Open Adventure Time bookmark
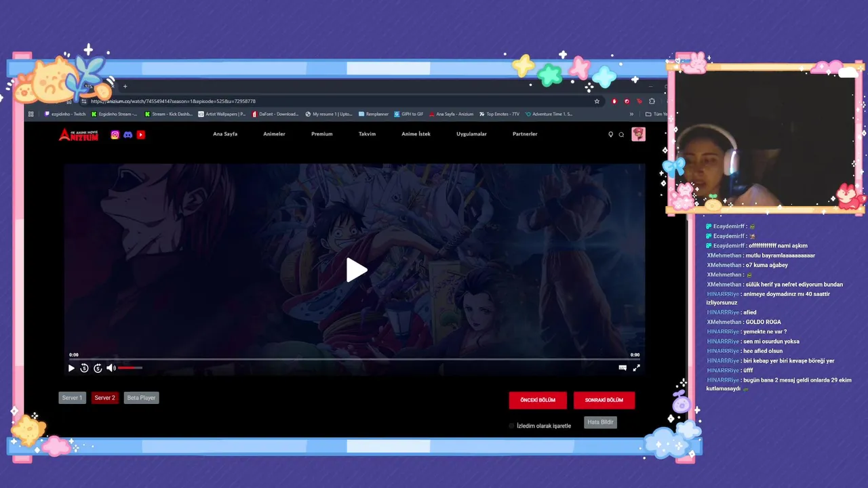The height and width of the screenshot is (488, 868). point(549,114)
